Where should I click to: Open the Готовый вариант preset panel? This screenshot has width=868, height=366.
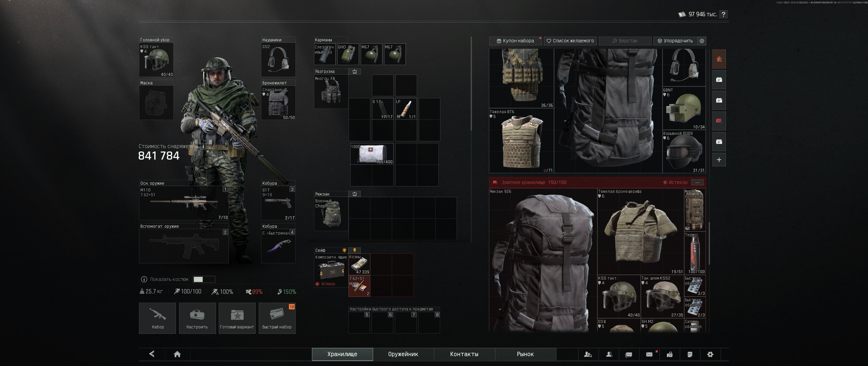point(237,318)
